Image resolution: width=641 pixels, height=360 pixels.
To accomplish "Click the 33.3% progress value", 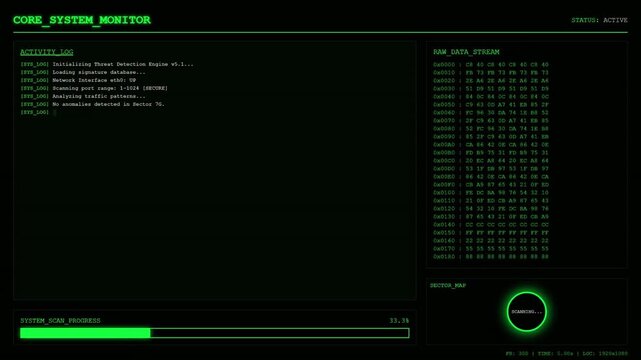I will pyautogui.click(x=399, y=321).
